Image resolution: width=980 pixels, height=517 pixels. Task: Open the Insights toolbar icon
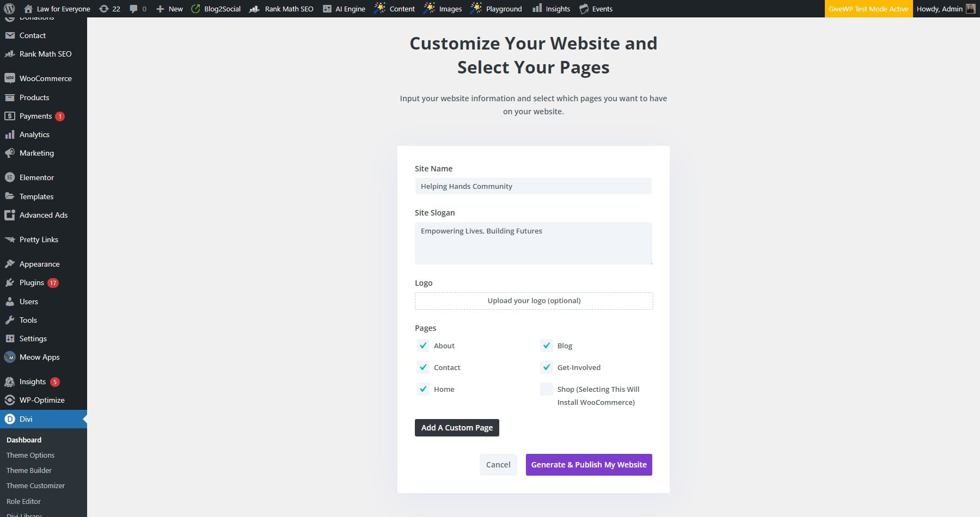point(551,9)
